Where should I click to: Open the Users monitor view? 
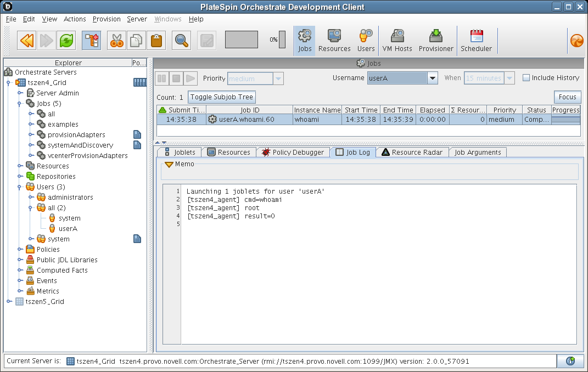click(x=366, y=41)
